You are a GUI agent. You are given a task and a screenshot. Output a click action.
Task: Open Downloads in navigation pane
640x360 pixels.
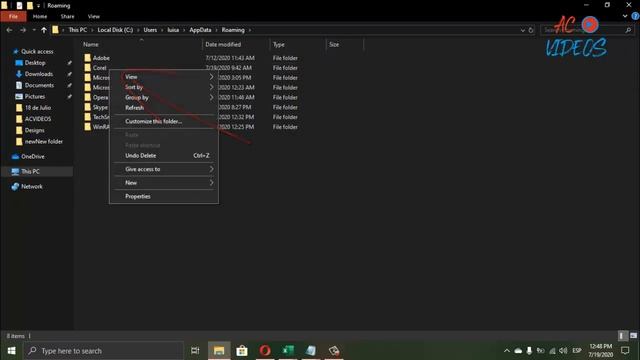tap(39, 74)
